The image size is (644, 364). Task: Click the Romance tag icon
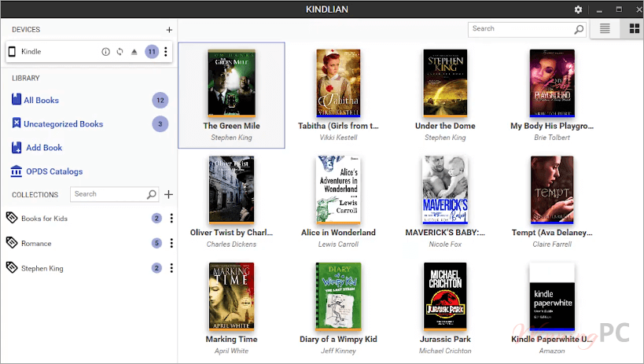coord(12,243)
